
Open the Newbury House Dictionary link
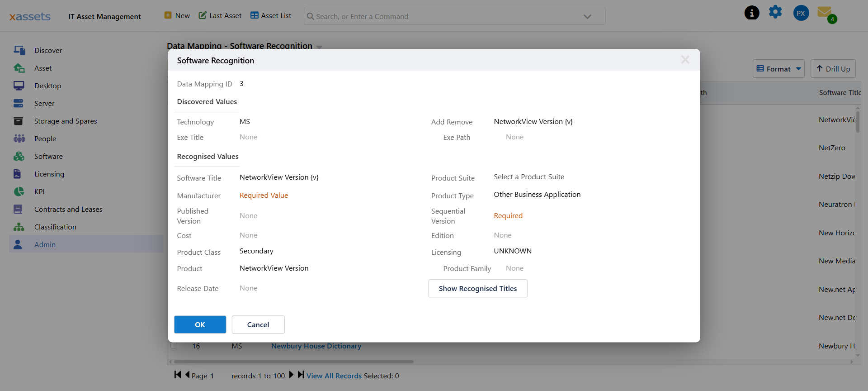(x=316, y=346)
